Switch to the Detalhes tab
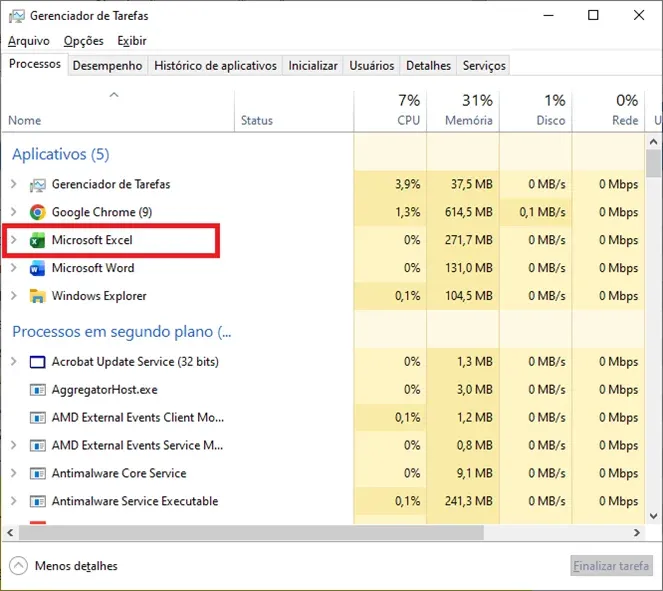Image resolution: width=663 pixels, height=591 pixels. 428,66
